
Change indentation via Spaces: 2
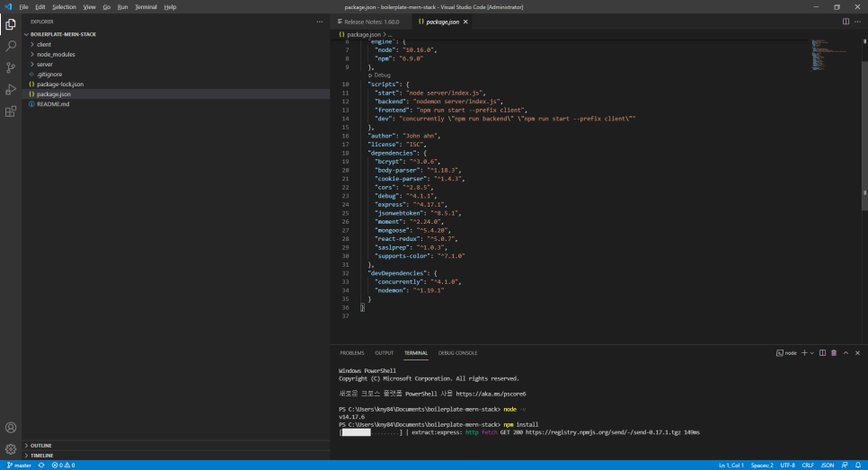pyautogui.click(x=762, y=466)
